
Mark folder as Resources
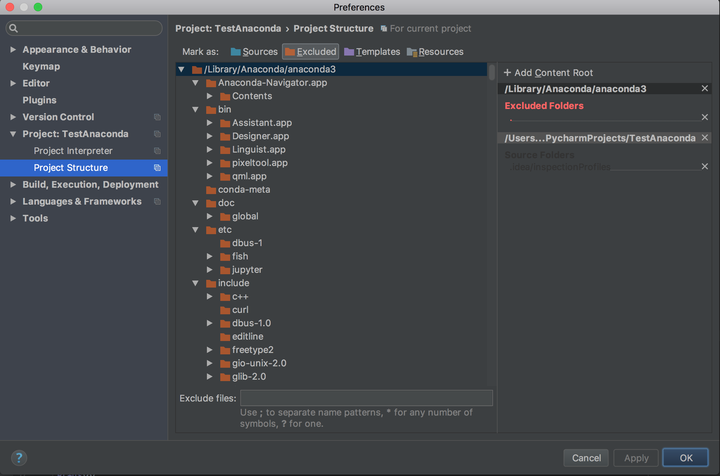coord(435,52)
